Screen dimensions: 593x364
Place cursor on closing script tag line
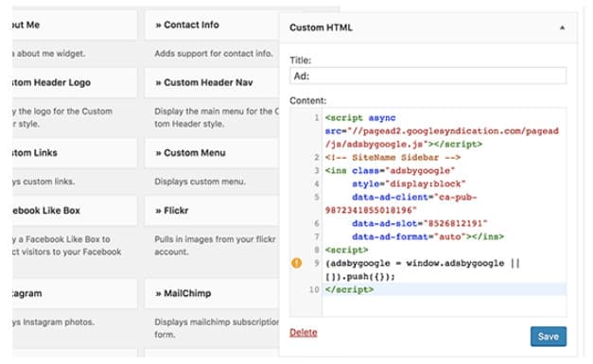[445, 289]
